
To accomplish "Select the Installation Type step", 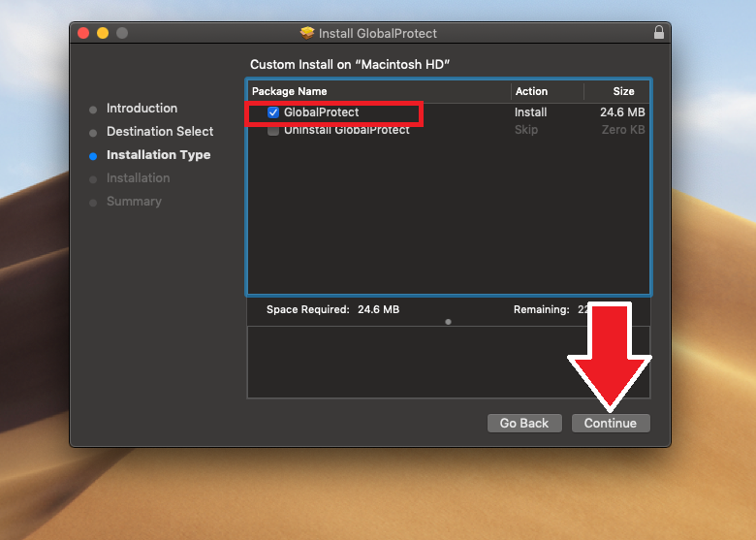I will pyautogui.click(x=158, y=155).
